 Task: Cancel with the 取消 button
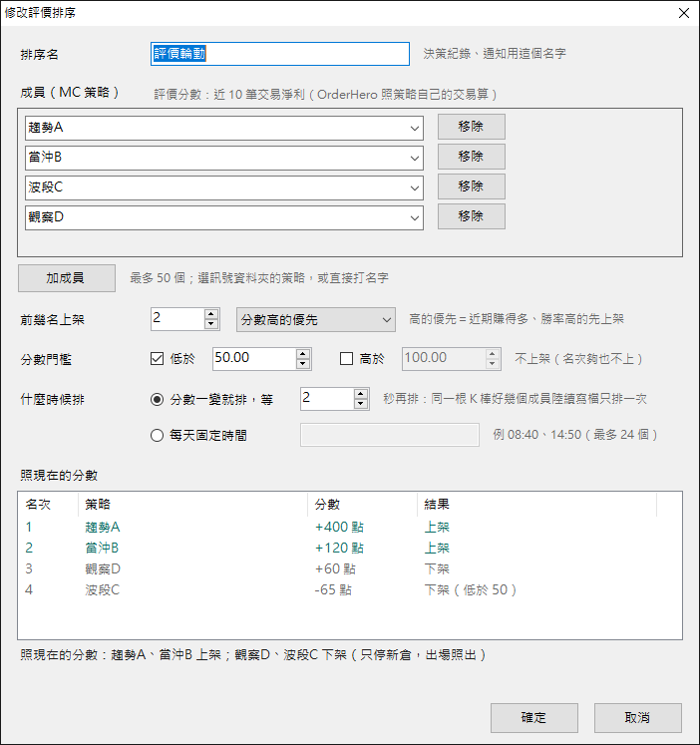(638, 717)
